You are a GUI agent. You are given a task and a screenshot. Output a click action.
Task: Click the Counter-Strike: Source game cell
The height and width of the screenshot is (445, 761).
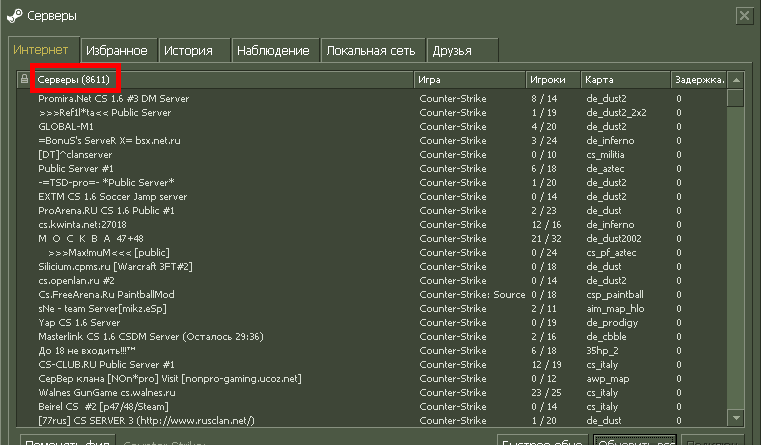pyautogui.click(x=472, y=295)
